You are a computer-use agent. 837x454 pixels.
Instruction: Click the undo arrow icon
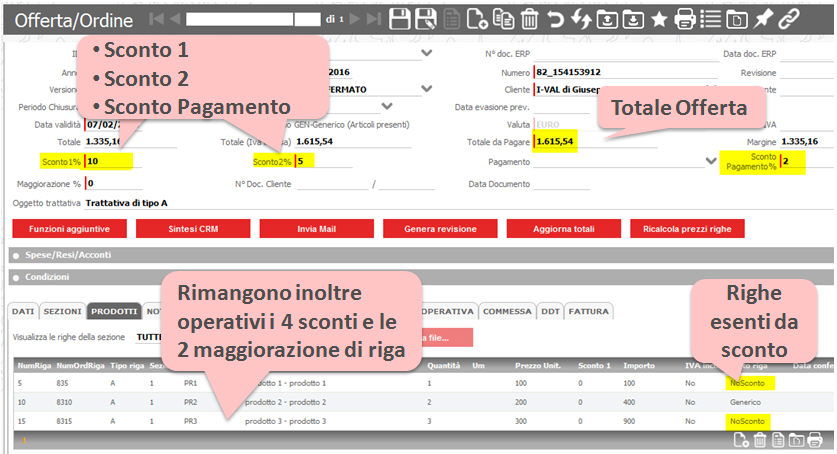point(556,18)
